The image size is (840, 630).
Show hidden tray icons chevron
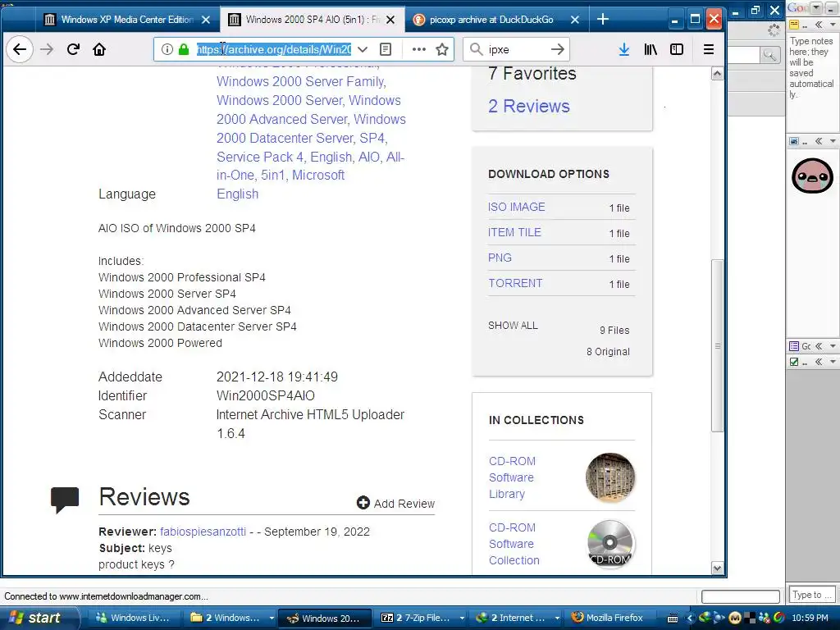(690, 618)
